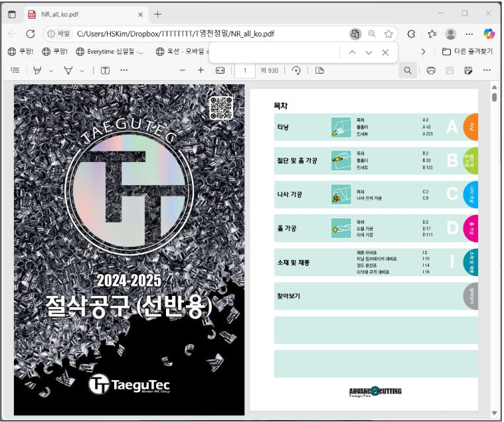Go back to previous page

(12, 34)
